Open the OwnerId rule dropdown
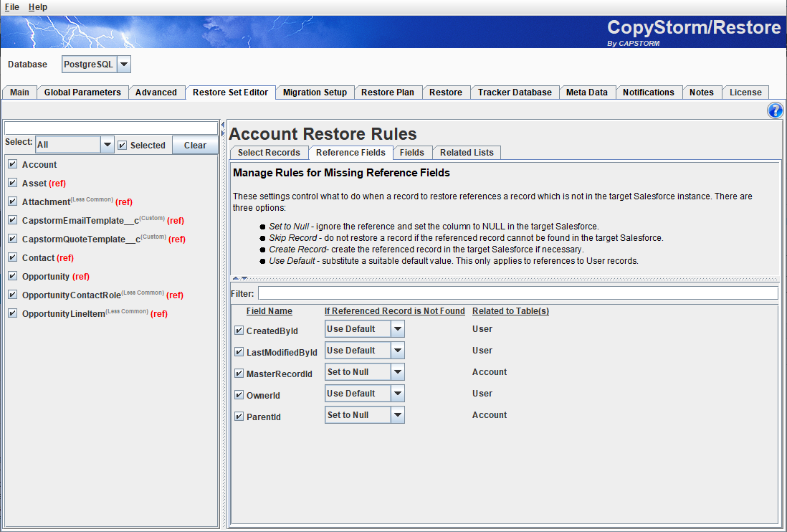The height and width of the screenshot is (532, 787). click(x=364, y=394)
